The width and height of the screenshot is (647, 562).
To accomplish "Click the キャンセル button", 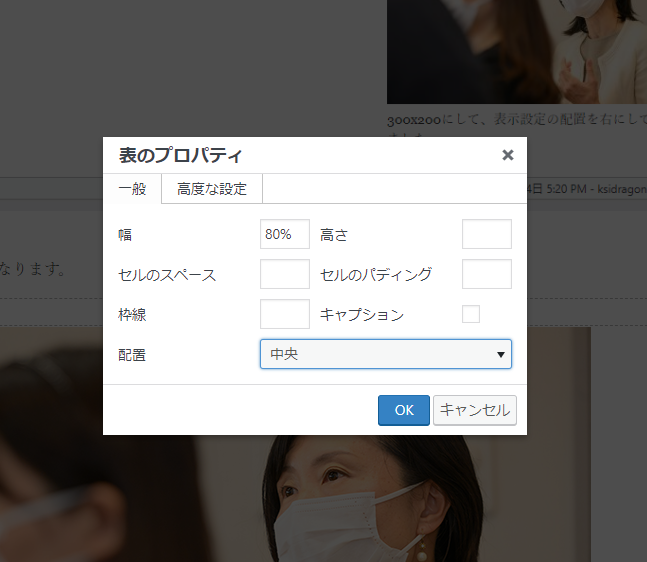I will coord(475,410).
